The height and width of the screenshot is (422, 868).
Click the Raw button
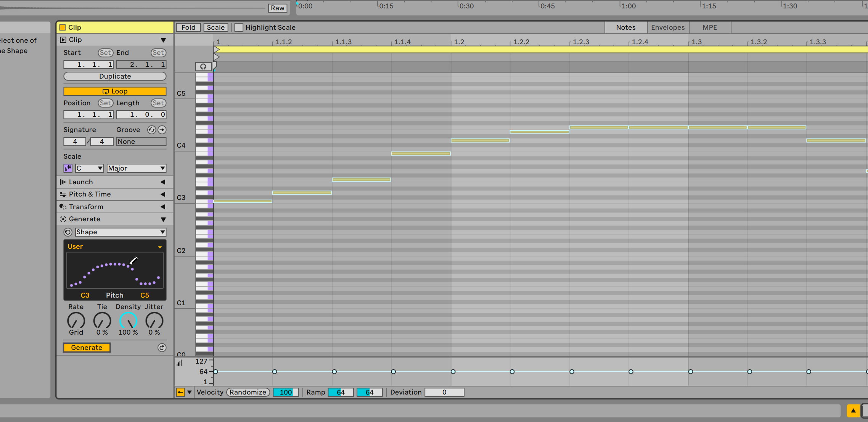[278, 8]
